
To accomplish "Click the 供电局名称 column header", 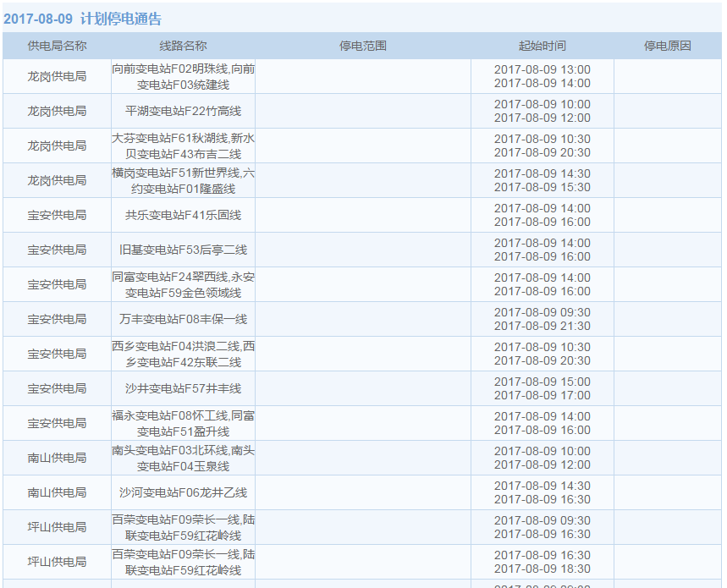I will coord(57,46).
